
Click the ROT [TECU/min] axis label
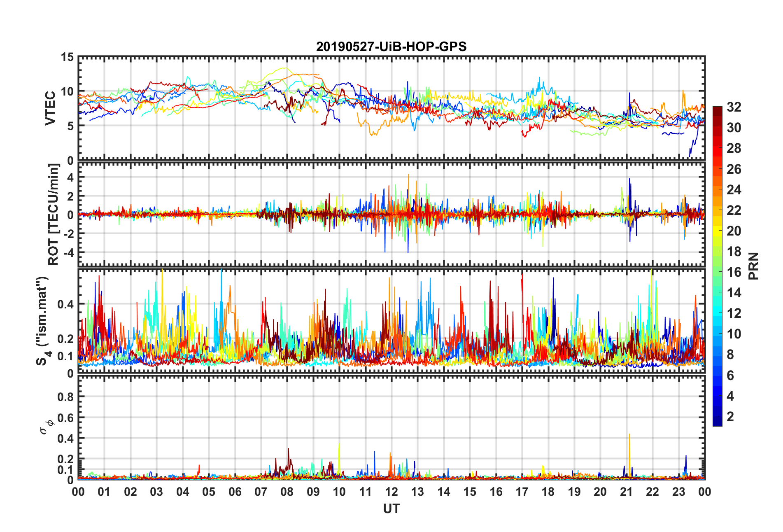54,214
